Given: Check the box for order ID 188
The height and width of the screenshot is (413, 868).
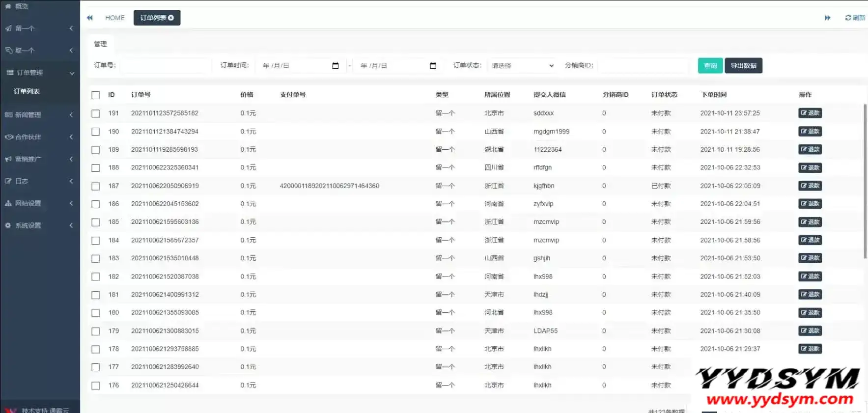Looking at the screenshot, I should [x=96, y=168].
